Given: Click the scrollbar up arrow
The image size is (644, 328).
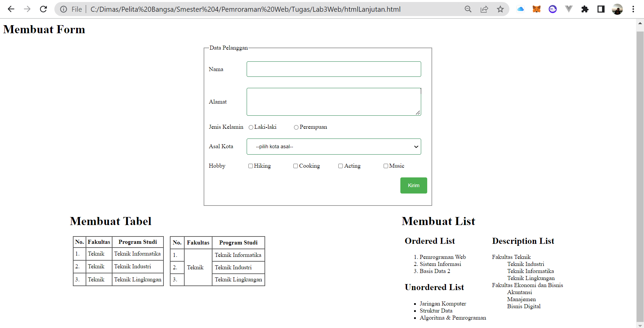Looking at the screenshot, I should [640, 23].
